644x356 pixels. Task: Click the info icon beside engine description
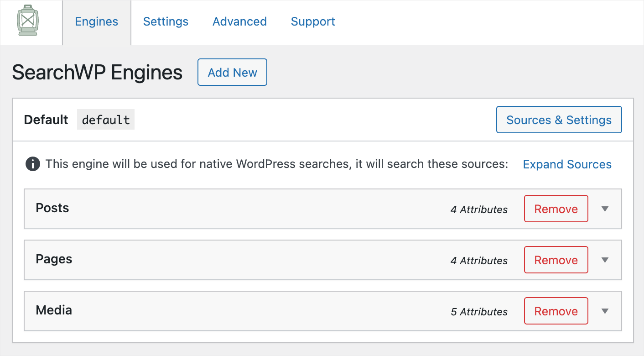click(x=33, y=164)
